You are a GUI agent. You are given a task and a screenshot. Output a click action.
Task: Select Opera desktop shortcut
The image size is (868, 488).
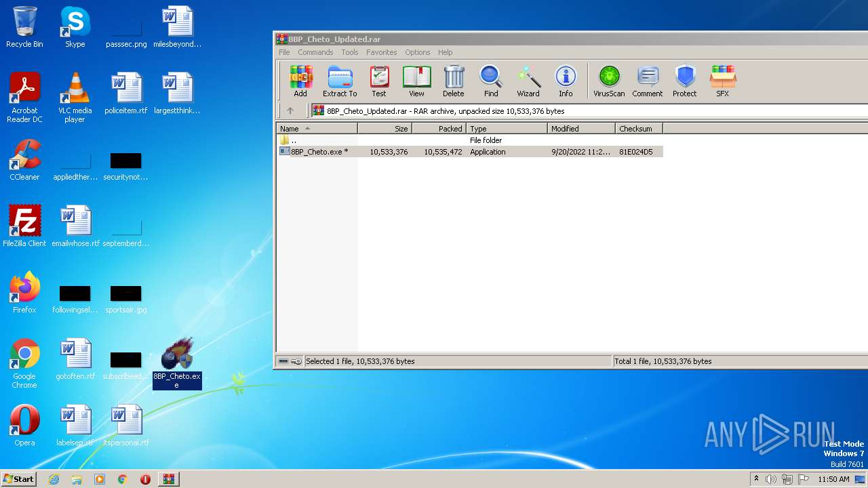point(24,426)
